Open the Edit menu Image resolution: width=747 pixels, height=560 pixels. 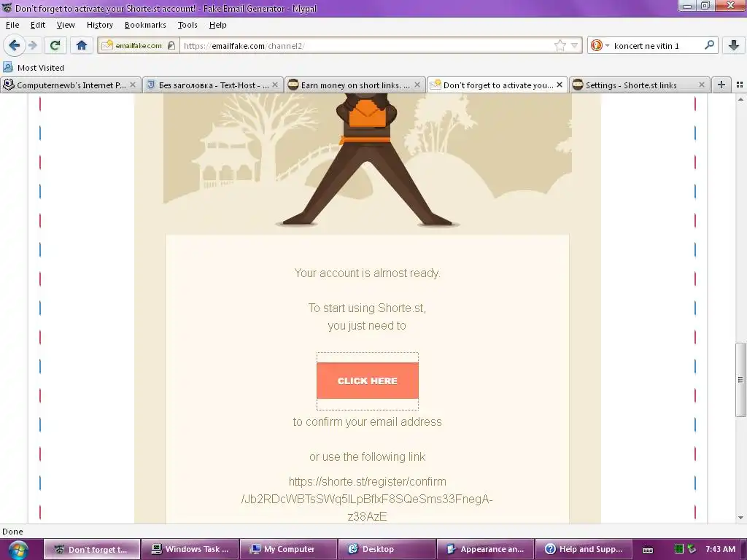pyautogui.click(x=38, y=25)
